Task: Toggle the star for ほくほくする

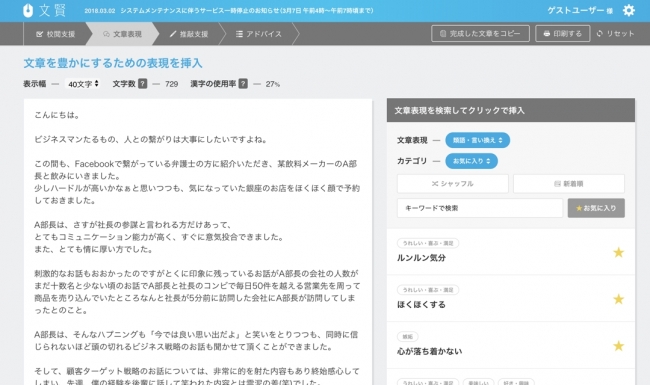Action: [x=618, y=299]
